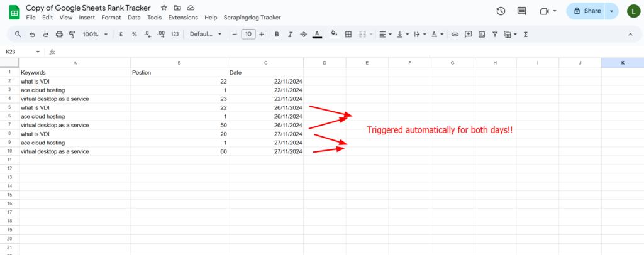Open the functions sigma menu

point(525,35)
